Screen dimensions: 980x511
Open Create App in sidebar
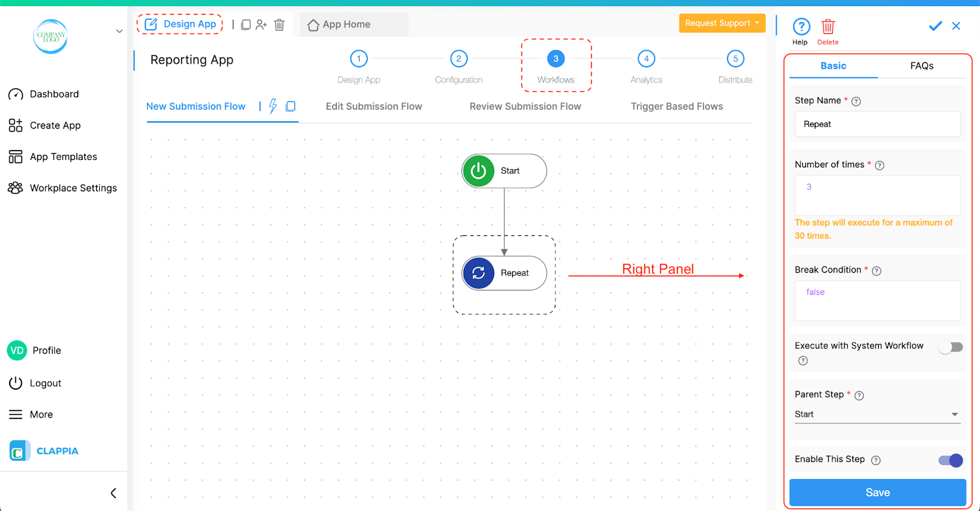tap(45, 126)
